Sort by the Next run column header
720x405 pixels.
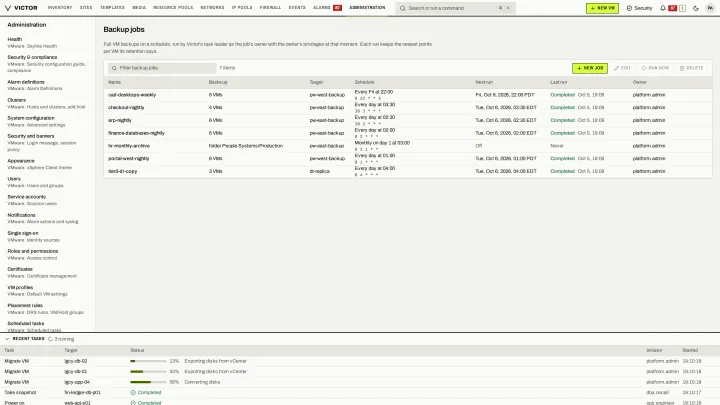click(484, 82)
